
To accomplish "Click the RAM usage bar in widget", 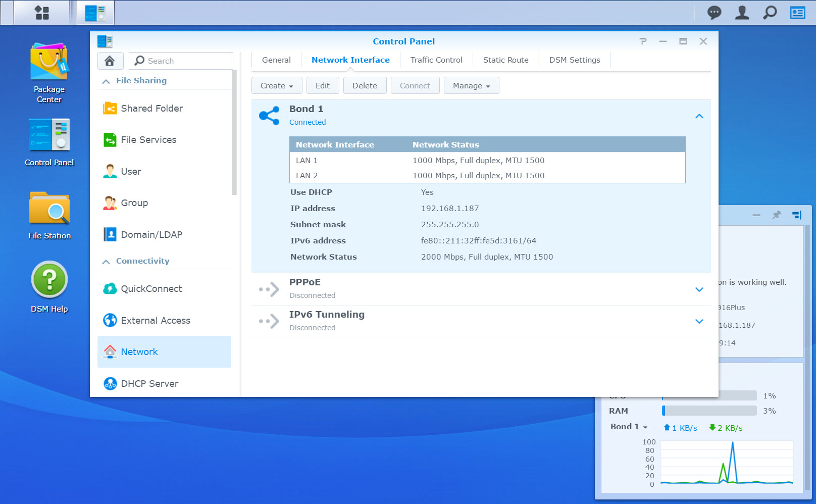I will click(x=709, y=411).
